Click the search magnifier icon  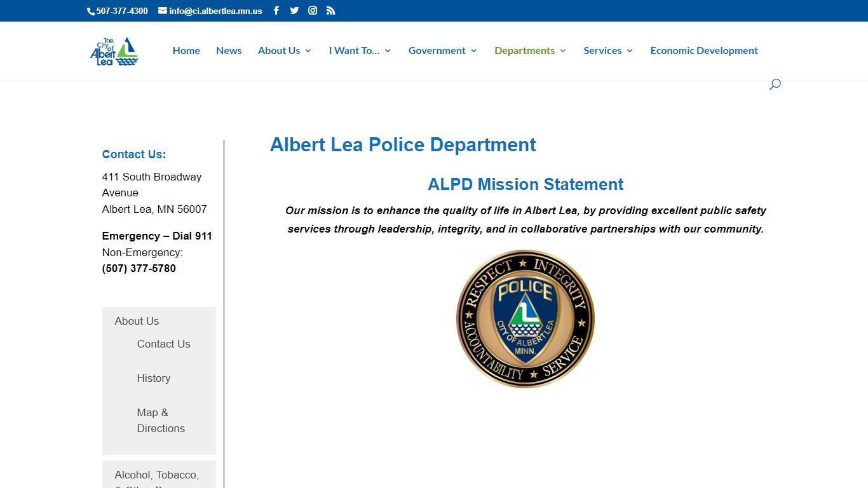pos(775,84)
